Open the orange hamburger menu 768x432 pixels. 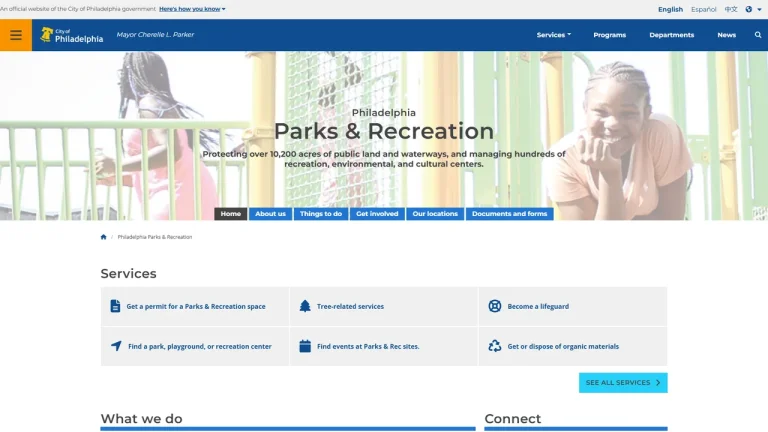[16, 35]
